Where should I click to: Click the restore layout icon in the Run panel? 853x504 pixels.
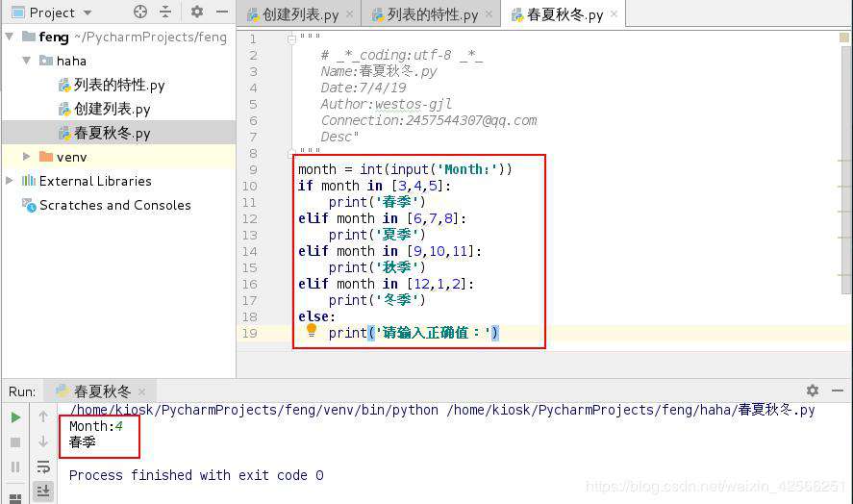tap(15, 498)
